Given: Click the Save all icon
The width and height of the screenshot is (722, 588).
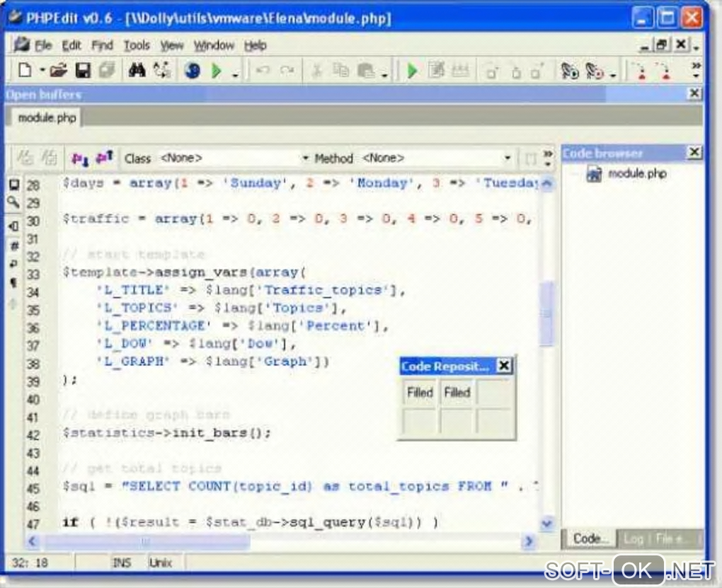Looking at the screenshot, I should click(x=107, y=71).
